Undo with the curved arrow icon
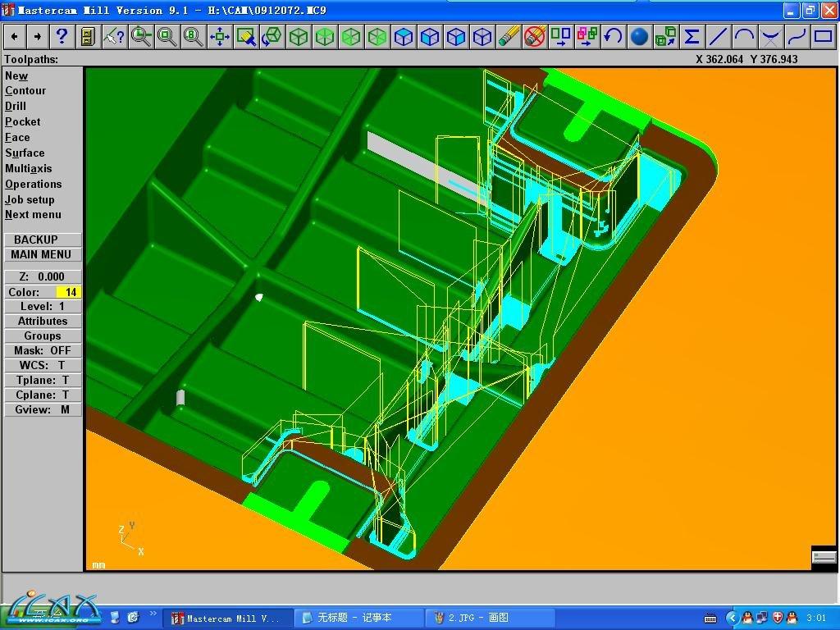 (613, 37)
